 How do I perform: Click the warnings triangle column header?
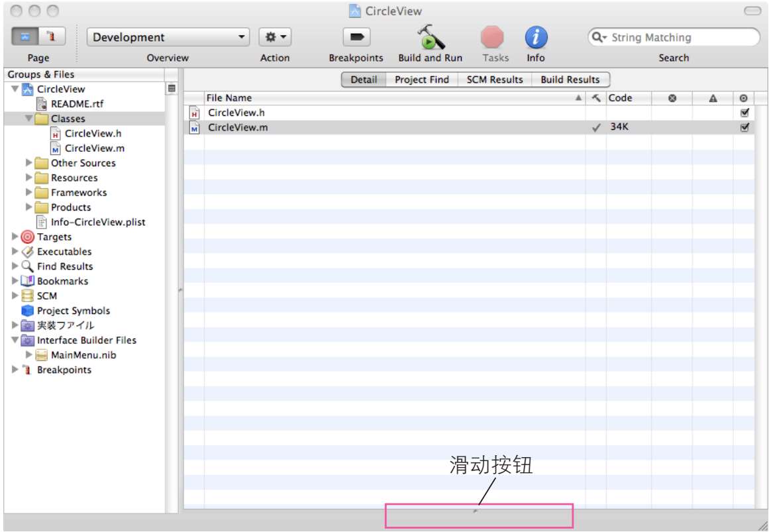(x=713, y=98)
